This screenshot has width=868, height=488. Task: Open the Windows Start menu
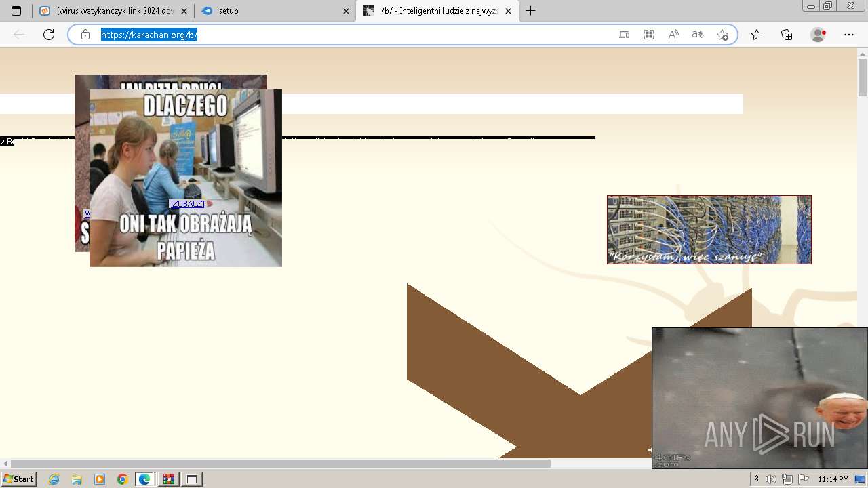(x=19, y=479)
